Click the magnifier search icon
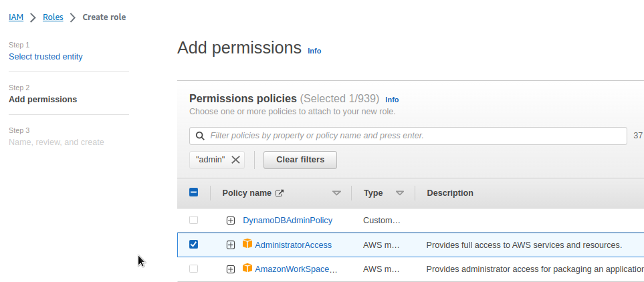644x282 pixels. [200, 136]
